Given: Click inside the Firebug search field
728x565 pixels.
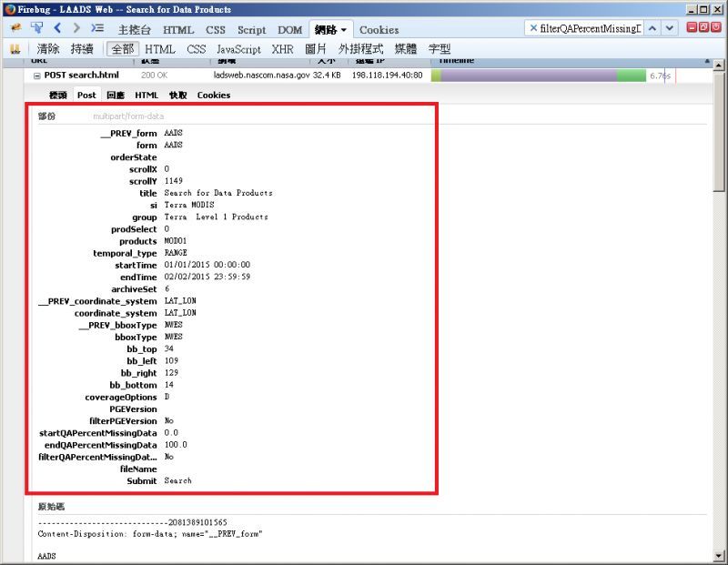Looking at the screenshot, I should pyautogui.click(x=591, y=29).
